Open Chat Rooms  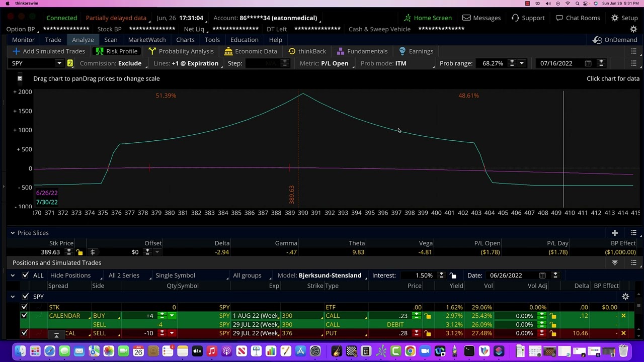point(578,18)
